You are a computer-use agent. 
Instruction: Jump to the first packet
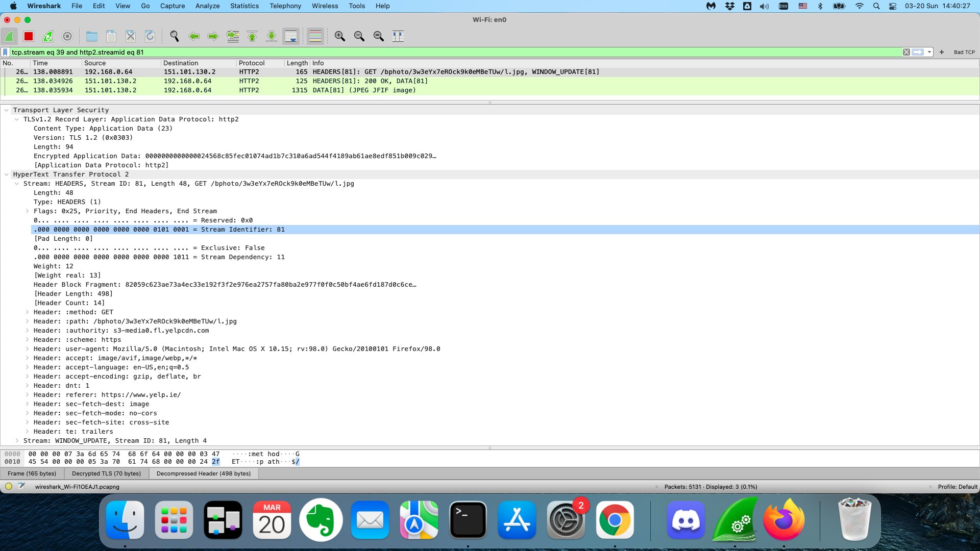252,36
